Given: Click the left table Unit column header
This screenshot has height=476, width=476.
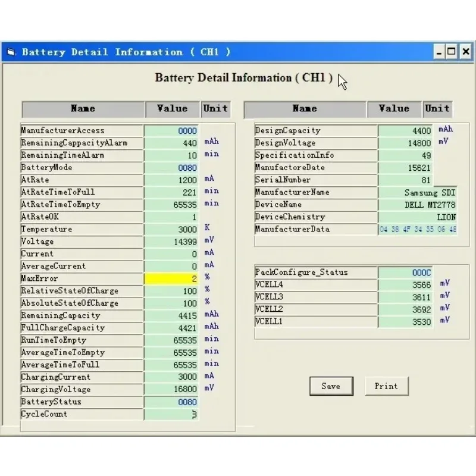Looking at the screenshot, I should 215,109.
